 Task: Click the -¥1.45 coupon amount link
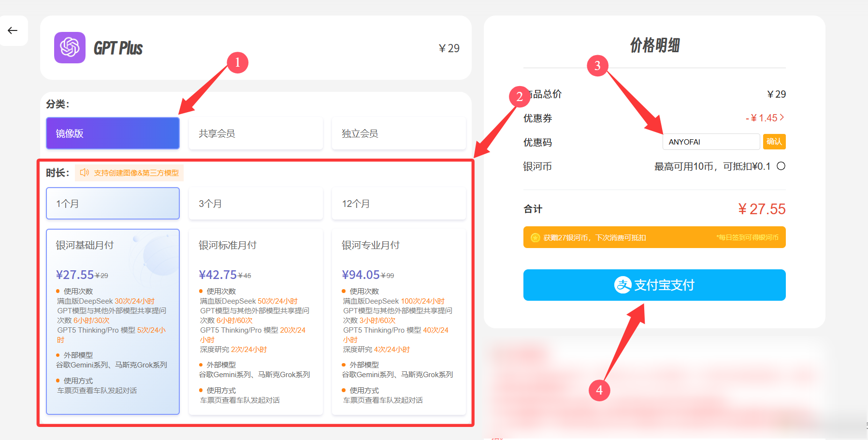tap(763, 117)
